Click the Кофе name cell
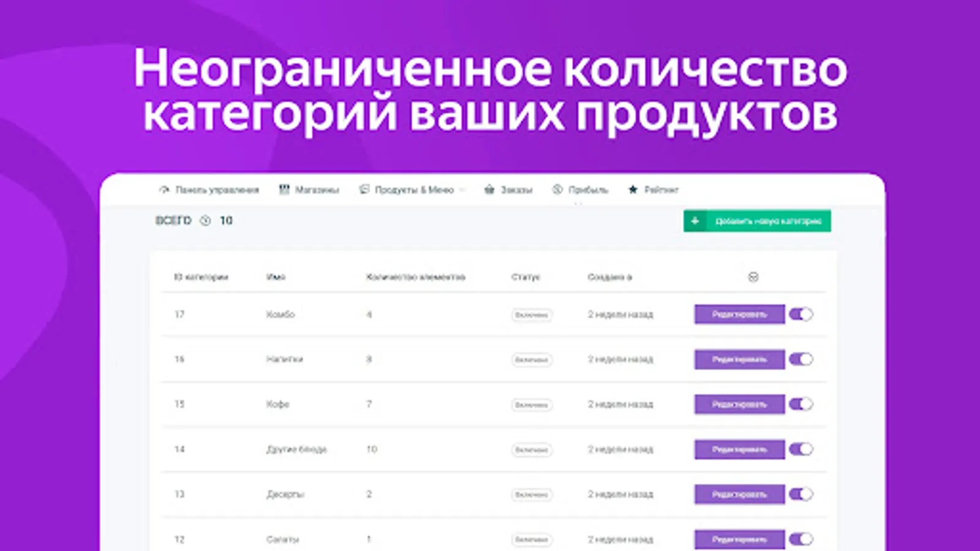 tap(277, 404)
